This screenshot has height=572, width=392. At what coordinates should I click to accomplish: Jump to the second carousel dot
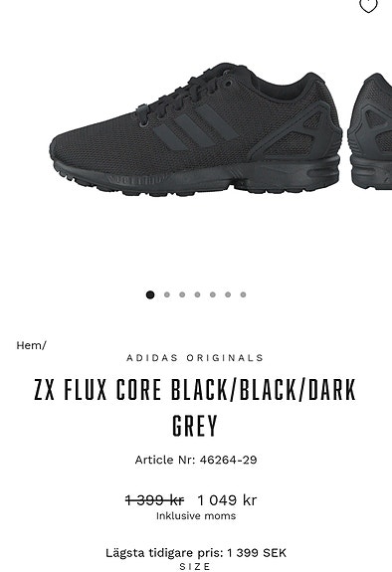coord(167,294)
